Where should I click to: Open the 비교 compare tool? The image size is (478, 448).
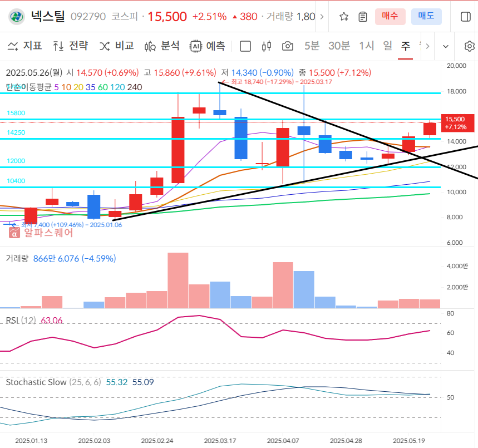pos(117,46)
